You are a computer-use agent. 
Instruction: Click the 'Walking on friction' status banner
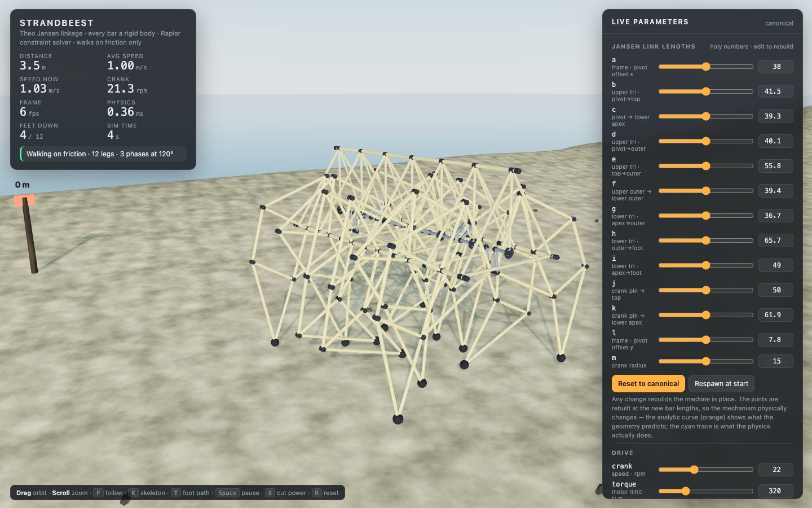103,154
